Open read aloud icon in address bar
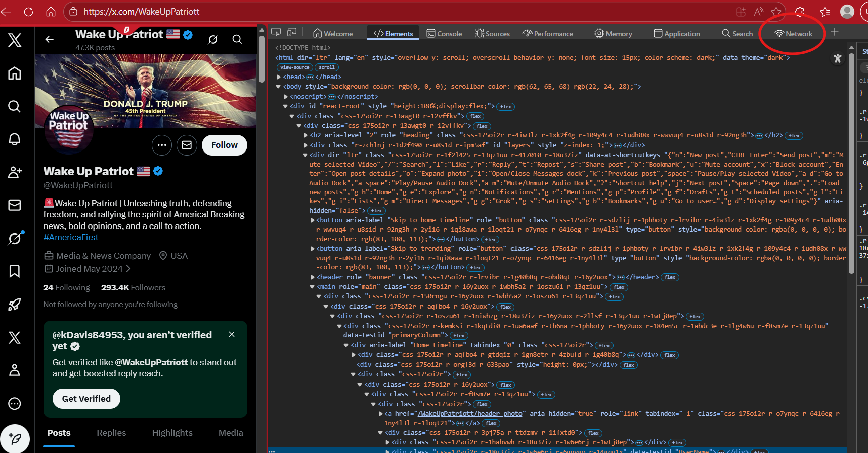The height and width of the screenshot is (453, 868). click(759, 11)
